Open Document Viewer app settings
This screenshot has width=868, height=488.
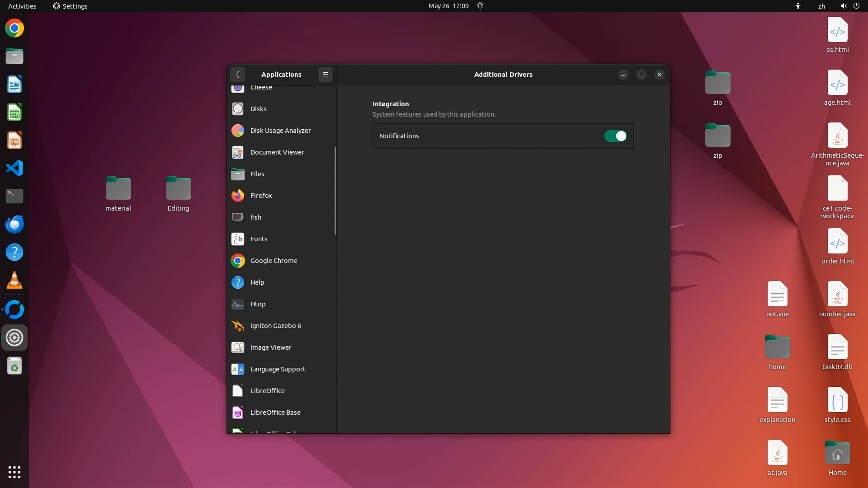277,152
